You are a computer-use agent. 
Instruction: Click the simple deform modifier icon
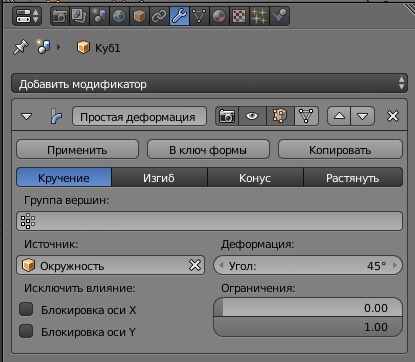coord(56,116)
